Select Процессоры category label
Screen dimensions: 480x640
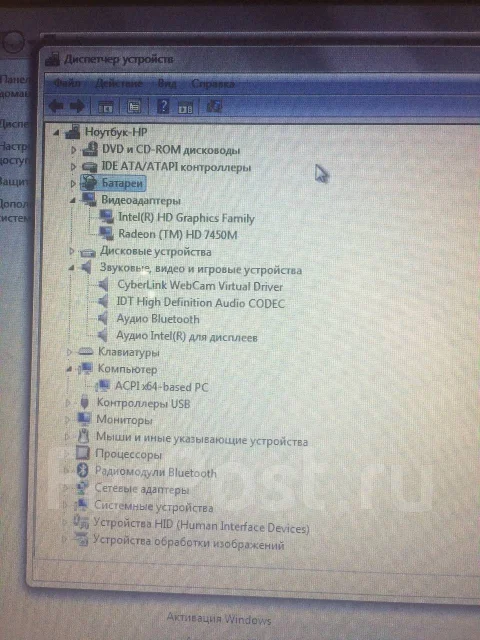128,454
